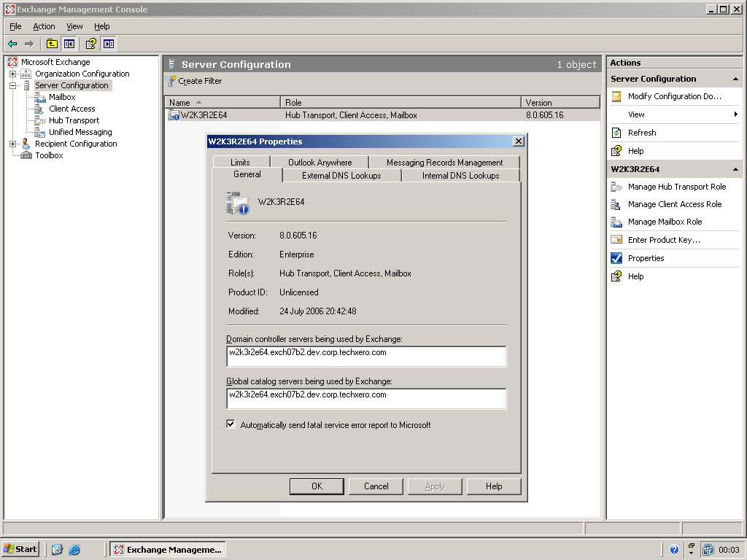The width and height of the screenshot is (747, 560).
Task: Click the Cancel button
Action: 376,486
